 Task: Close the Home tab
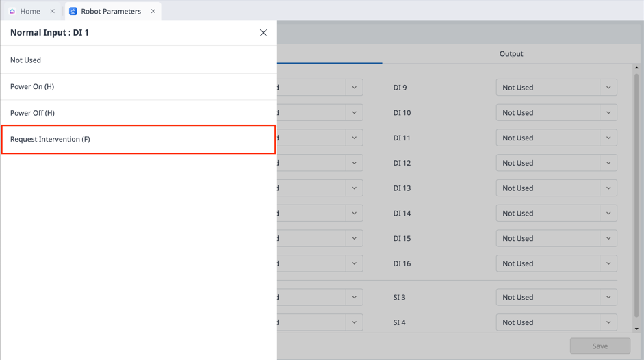pyautogui.click(x=52, y=11)
